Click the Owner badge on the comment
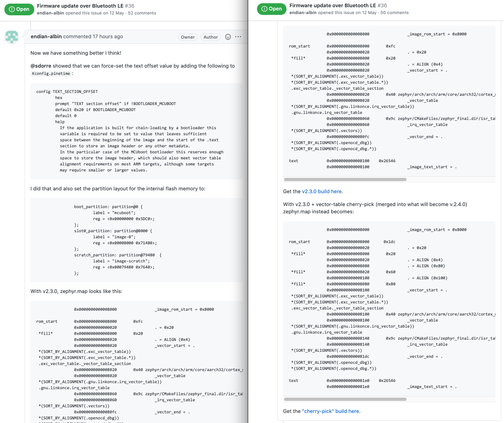Screen dimensions: 504x423 point(188,37)
